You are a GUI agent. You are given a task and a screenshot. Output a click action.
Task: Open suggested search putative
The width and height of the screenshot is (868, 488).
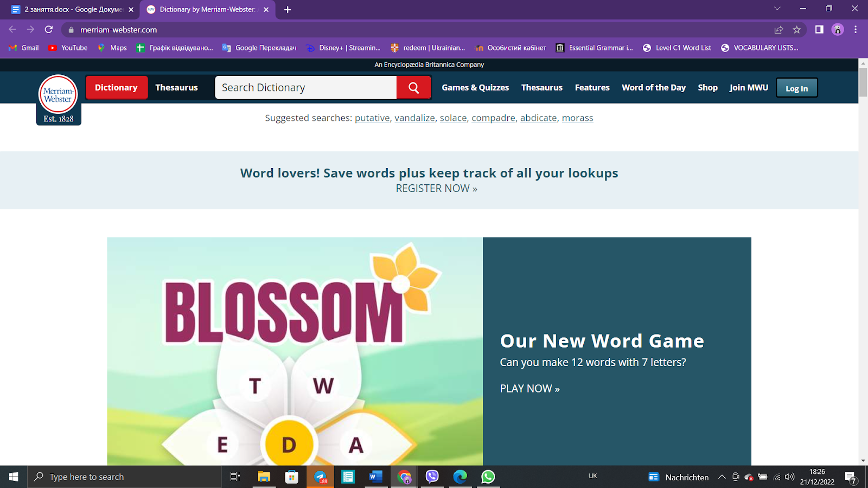372,118
